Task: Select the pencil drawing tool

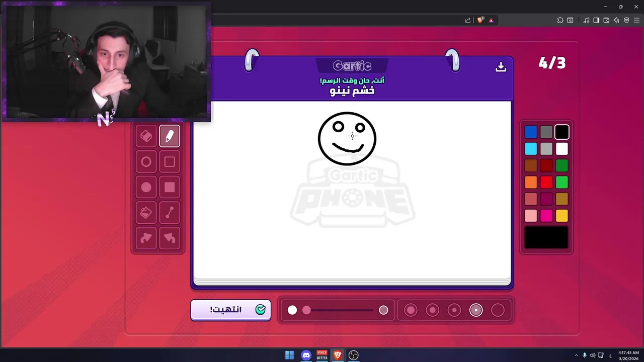Action: 170,136
